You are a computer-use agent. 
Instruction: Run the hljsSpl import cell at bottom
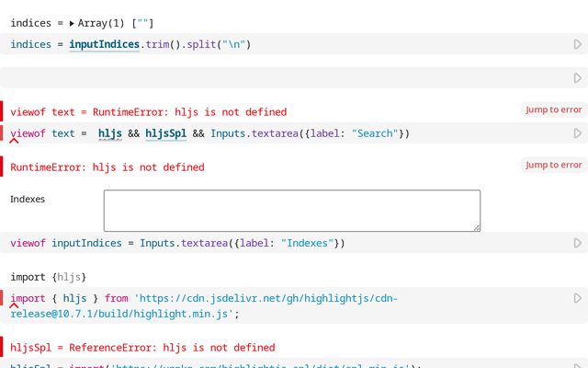click(577, 365)
